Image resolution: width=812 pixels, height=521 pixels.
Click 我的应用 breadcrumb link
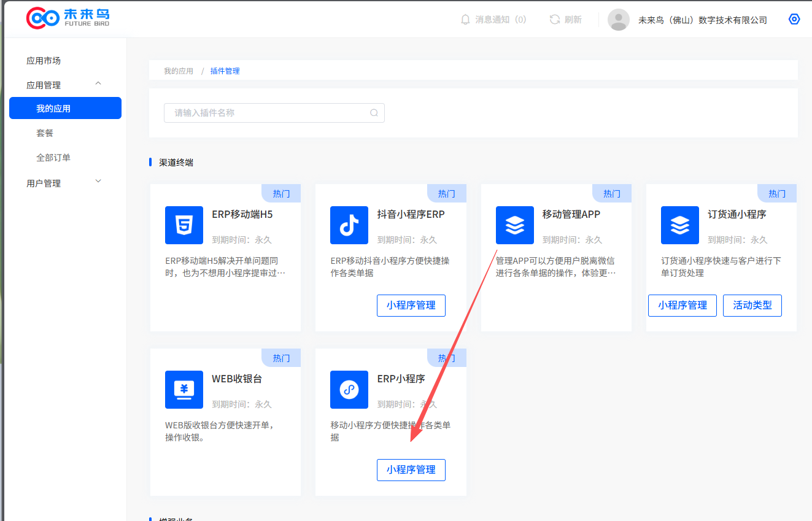pyautogui.click(x=178, y=71)
